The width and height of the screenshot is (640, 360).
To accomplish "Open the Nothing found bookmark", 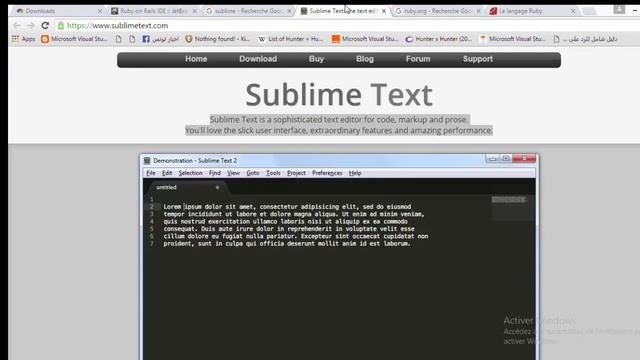I will (x=218, y=39).
